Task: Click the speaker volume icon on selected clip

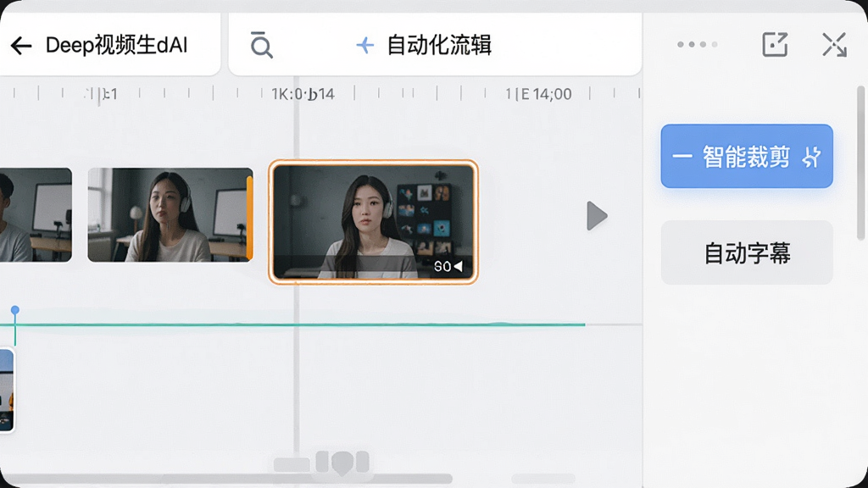Action: (458, 267)
